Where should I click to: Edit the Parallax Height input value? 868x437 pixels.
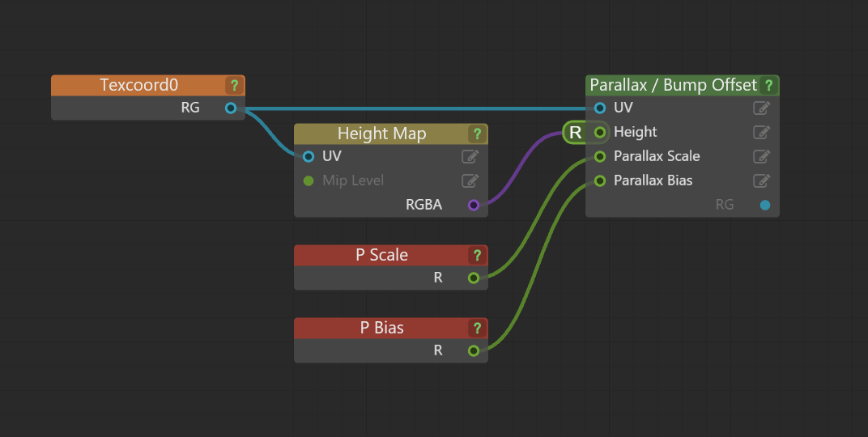762,132
